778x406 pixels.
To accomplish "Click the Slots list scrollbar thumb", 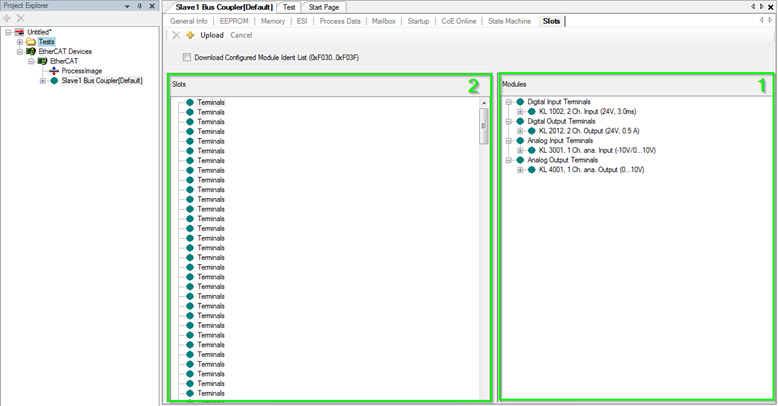I will click(x=484, y=126).
